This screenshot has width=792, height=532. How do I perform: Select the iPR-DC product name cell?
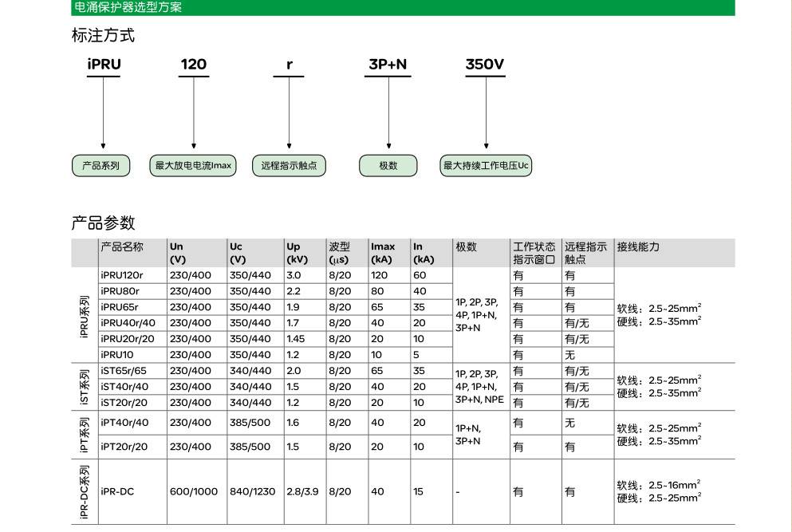pyautogui.click(x=118, y=492)
